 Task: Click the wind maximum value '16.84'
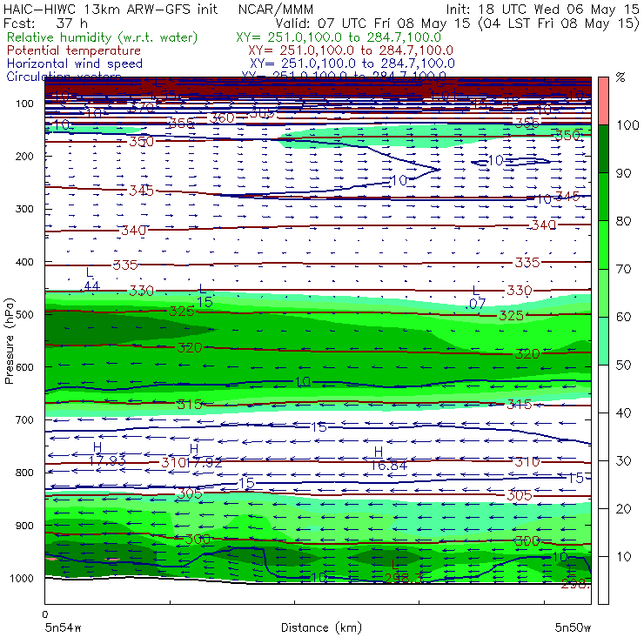pos(388,466)
